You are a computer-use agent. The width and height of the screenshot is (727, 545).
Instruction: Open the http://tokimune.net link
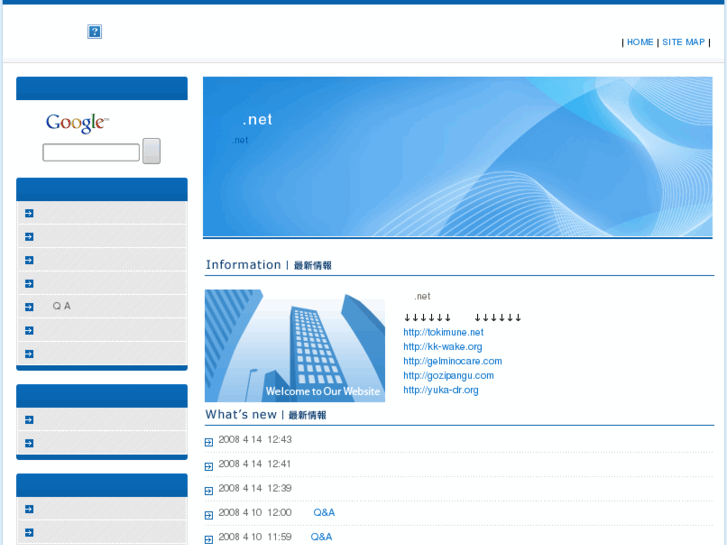(x=443, y=332)
